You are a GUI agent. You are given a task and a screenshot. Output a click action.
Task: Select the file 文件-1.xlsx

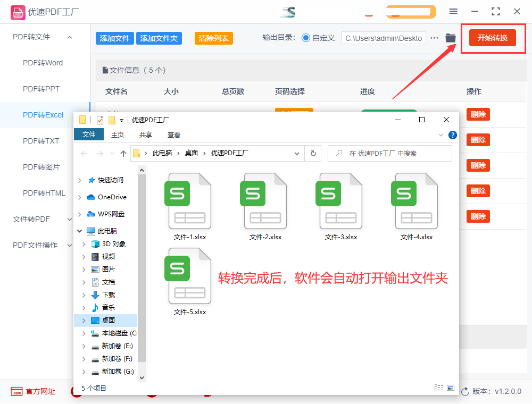190,207
